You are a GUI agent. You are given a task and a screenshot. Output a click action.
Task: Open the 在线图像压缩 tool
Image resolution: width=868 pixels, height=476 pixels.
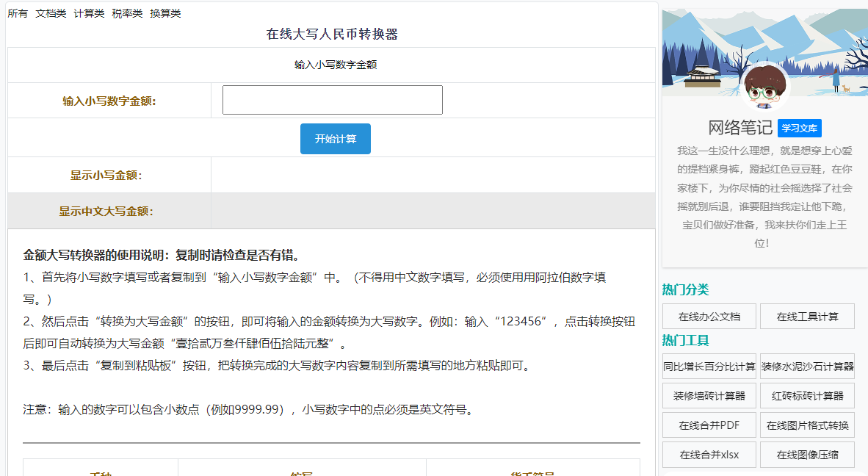click(807, 455)
